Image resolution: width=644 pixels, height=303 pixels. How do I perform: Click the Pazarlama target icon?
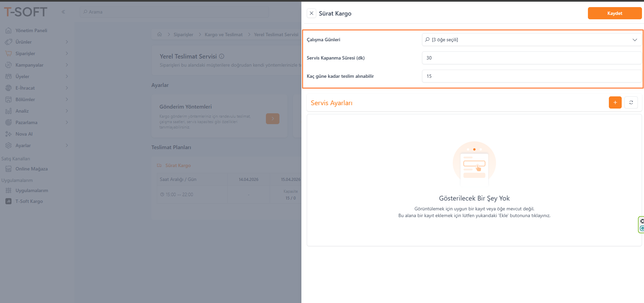coord(8,122)
